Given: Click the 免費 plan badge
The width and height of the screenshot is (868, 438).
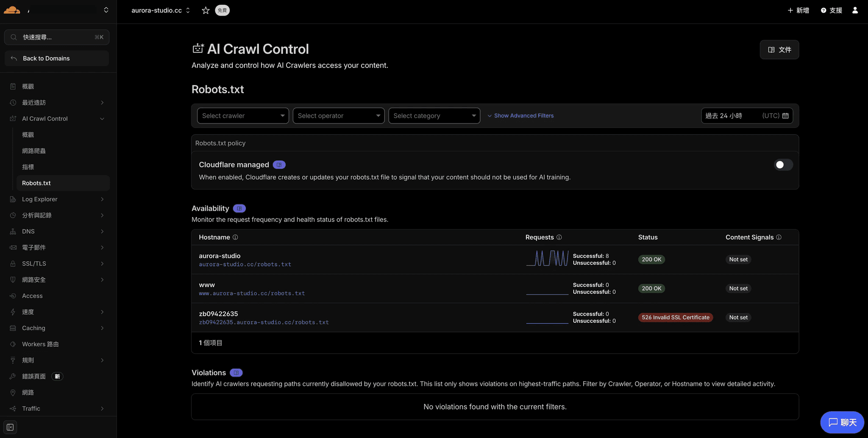Looking at the screenshot, I should (x=222, y=10).
